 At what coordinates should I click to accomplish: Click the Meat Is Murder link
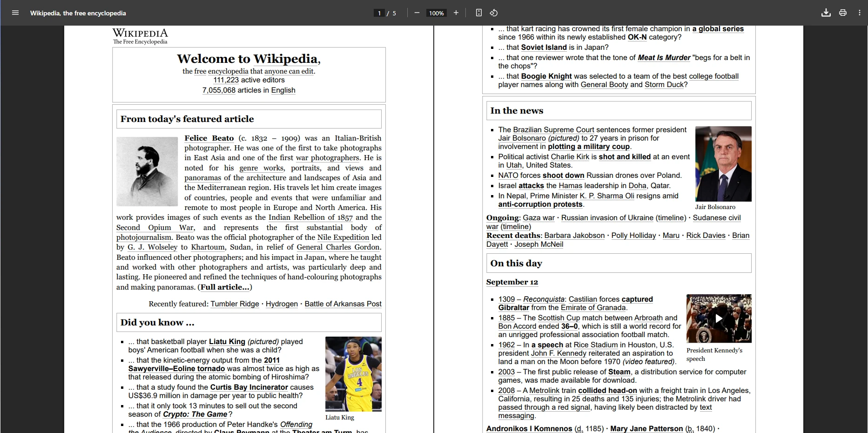tap(664, 58)
